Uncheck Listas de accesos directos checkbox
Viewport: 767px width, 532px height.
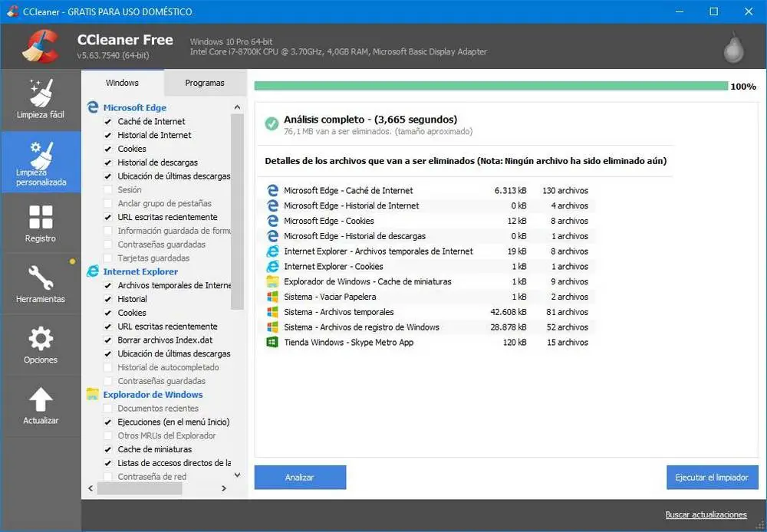point(107,463)
